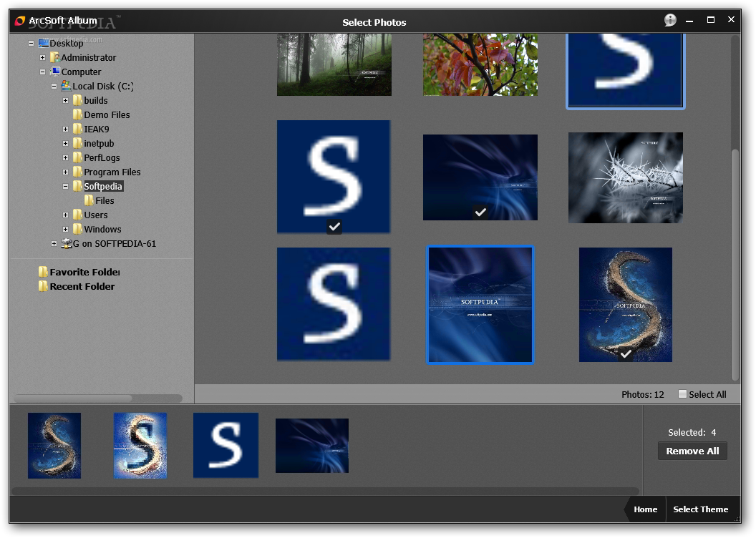
Task: Enable the Select All checkbox
Action: 682,394
